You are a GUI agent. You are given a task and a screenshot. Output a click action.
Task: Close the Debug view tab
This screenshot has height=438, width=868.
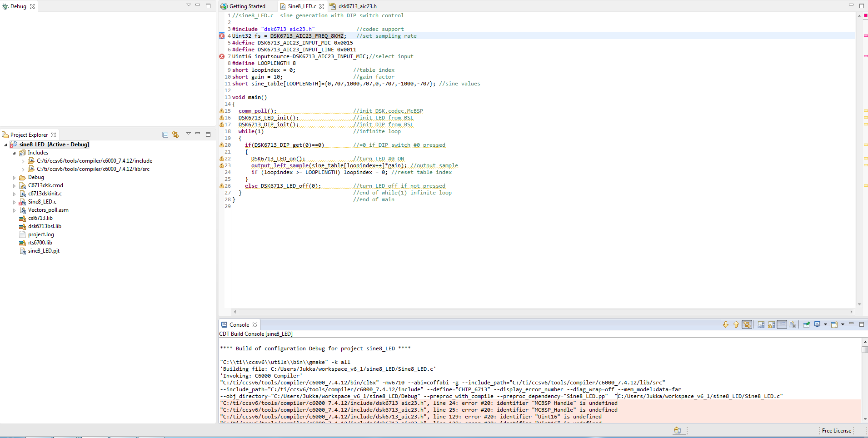coord(32,6)
